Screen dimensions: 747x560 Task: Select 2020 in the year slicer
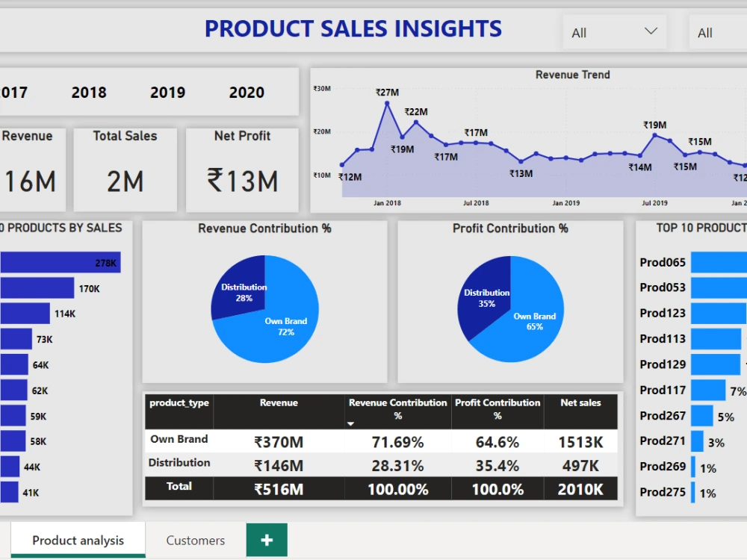(x=247, y=92)
